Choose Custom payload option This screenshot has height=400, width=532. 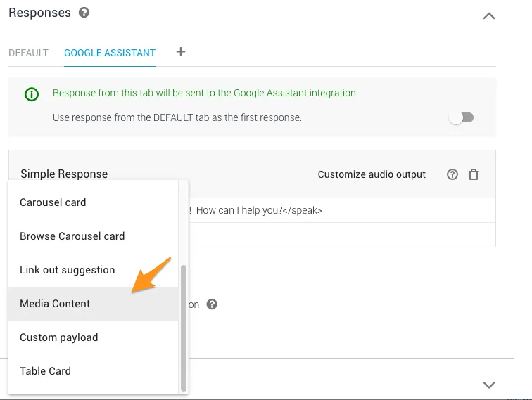(x=58, y=337)
